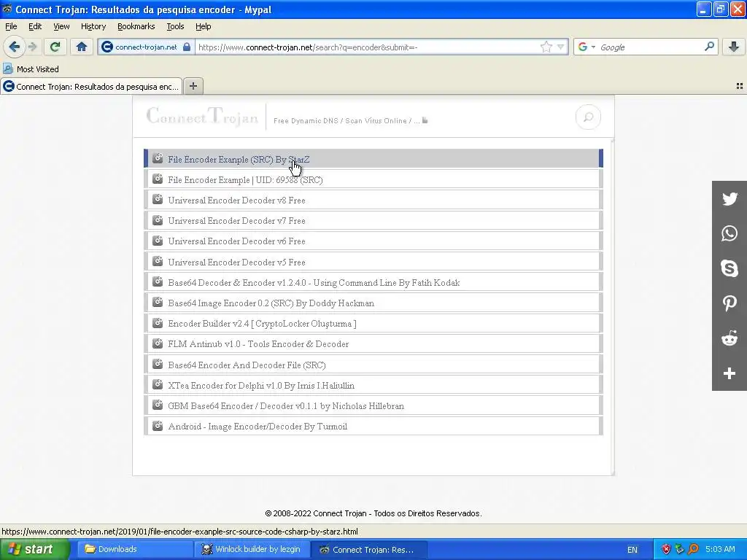Open the History menu
The height and width of the screenshot is (560, 747).
point(93,26)
